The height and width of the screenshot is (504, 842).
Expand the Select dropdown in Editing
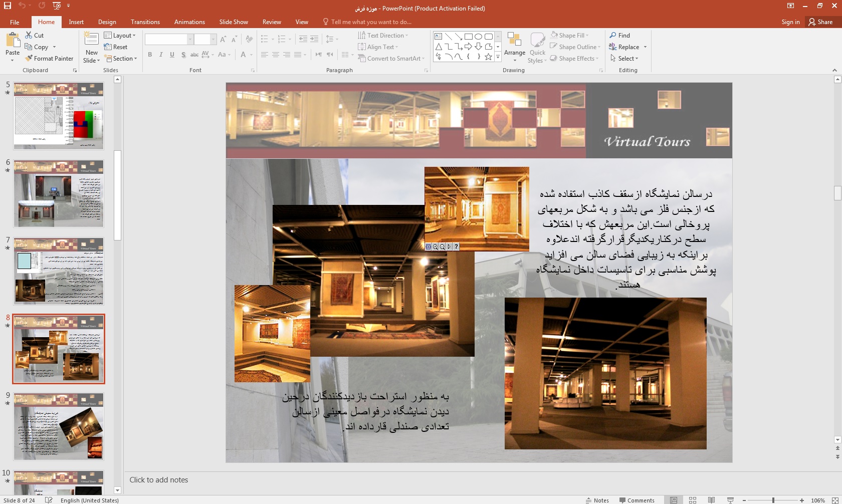pos(624,59)
